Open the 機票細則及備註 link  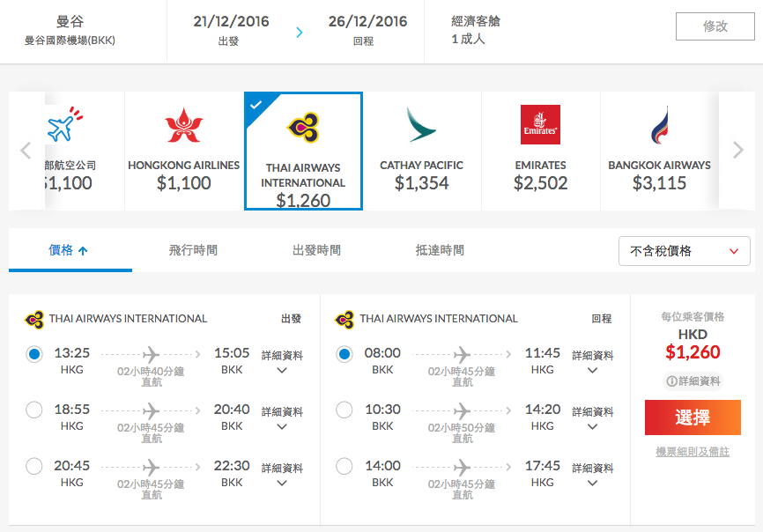coord(693,452)
